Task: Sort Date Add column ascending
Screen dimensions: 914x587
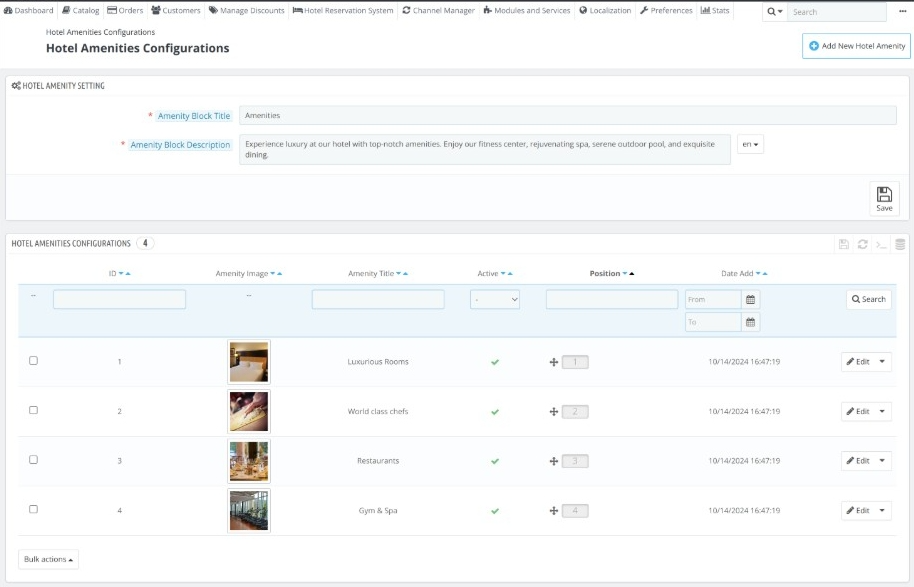Action: point(765,273)
